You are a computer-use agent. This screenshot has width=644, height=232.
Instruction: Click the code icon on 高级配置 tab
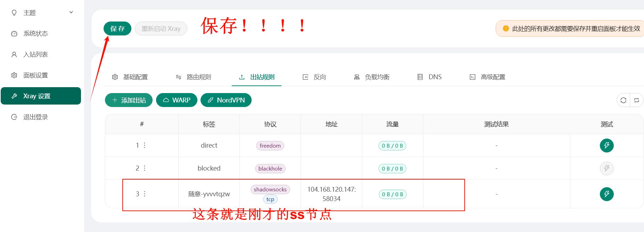473,77
